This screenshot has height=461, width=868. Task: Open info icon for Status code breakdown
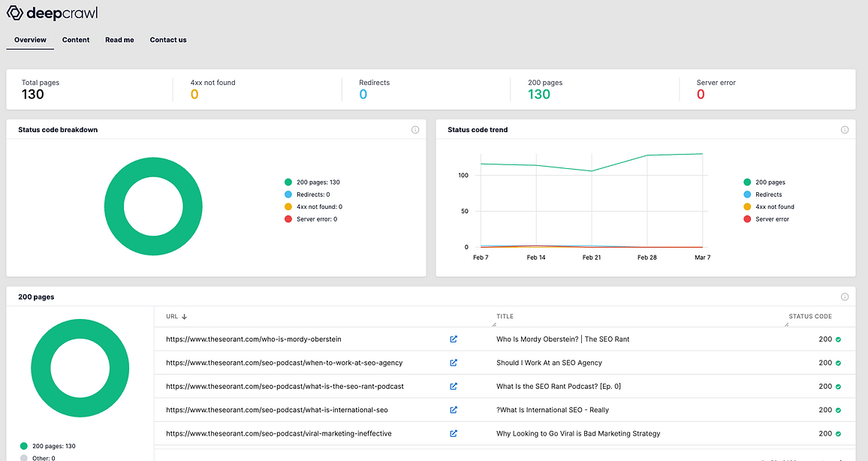(x=415, y=129)
